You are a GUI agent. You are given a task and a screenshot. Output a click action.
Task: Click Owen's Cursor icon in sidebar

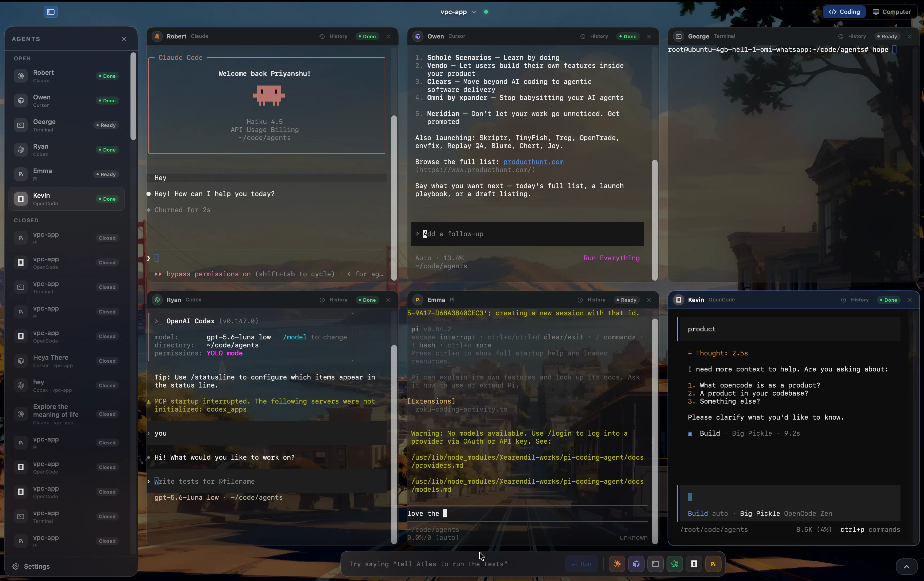(x=21, y=100)
